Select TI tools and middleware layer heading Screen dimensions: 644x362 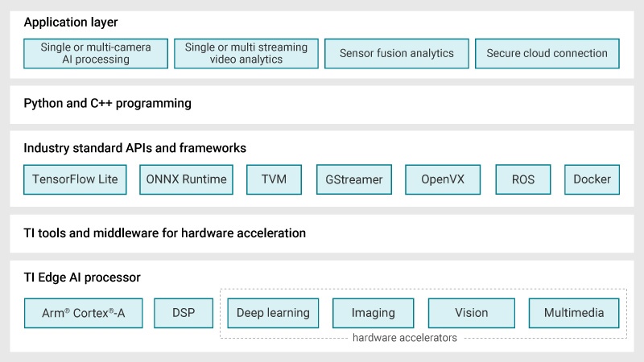click(x=165, y=233)
